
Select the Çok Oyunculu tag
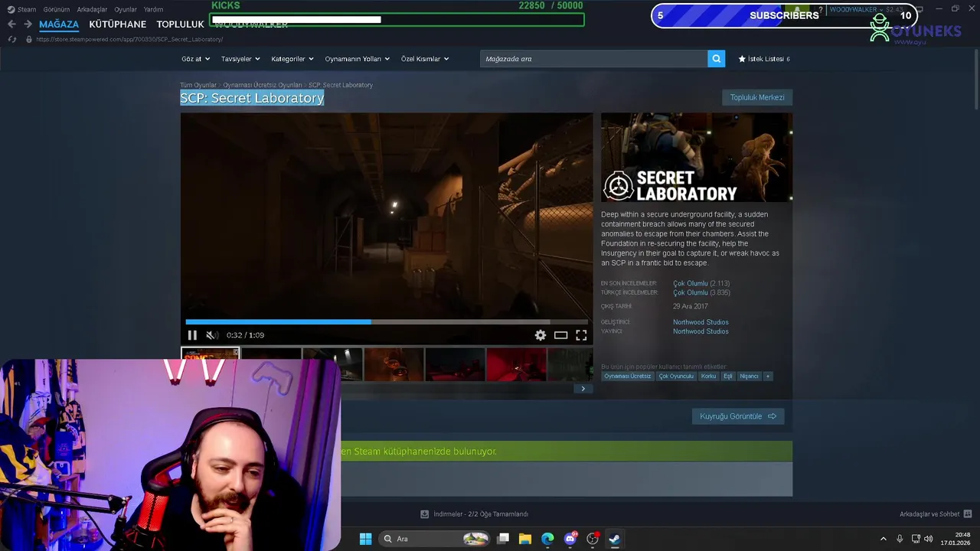676,376
